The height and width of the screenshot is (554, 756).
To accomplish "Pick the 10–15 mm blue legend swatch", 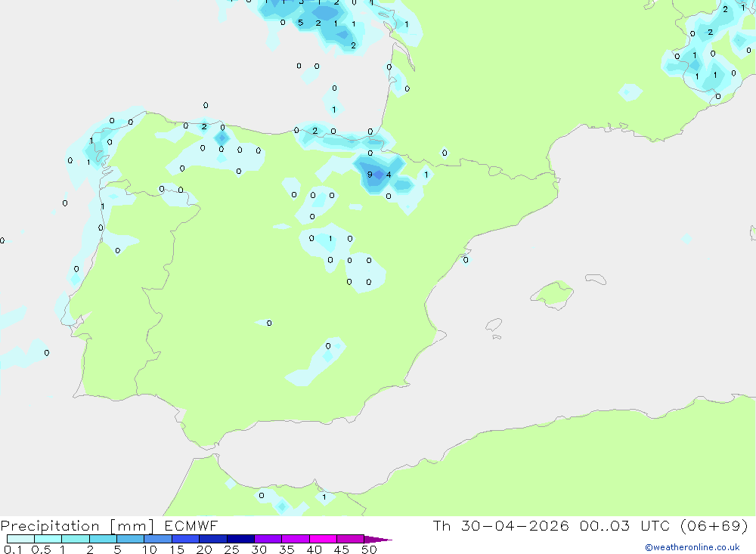I will coord(158,539).
